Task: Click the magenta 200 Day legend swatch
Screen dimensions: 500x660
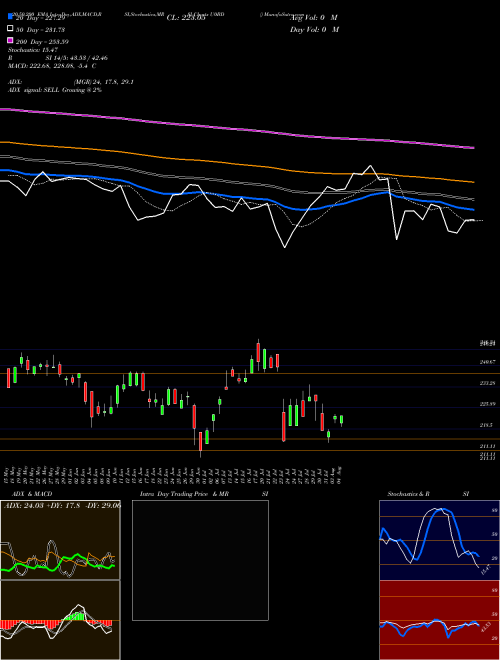Action: 11,41
